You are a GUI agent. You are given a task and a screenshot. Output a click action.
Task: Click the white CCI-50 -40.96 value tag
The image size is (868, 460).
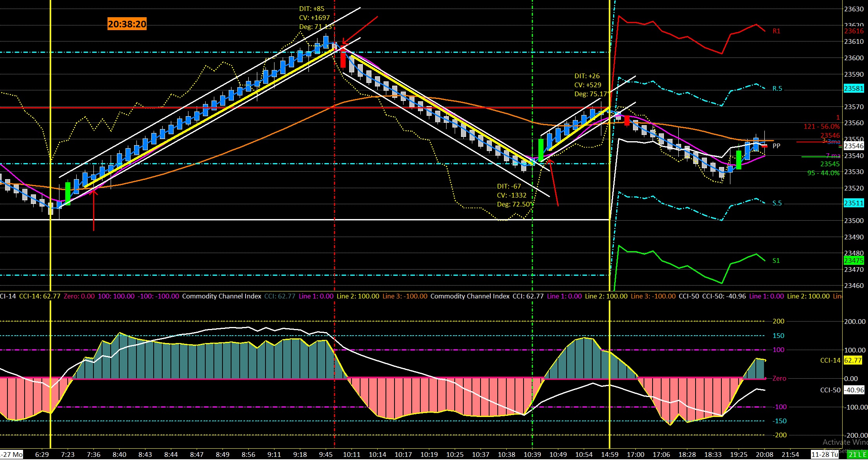pos(854,390)
